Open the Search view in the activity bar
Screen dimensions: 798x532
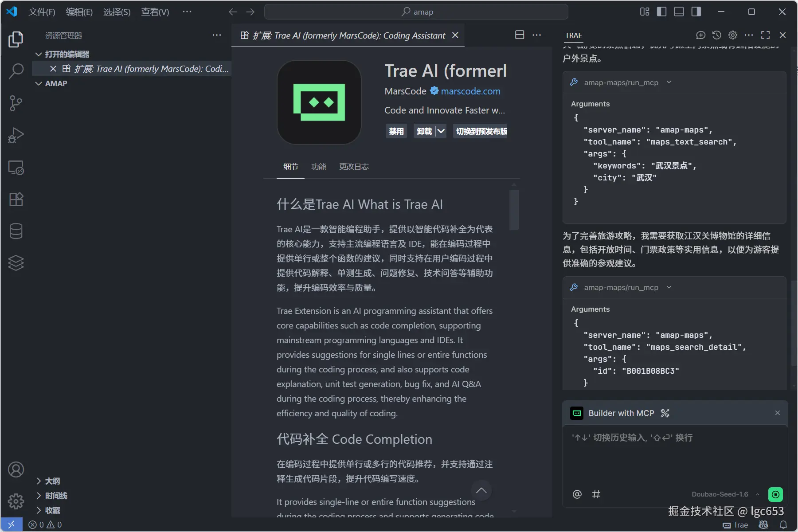(x=16, y=71)
